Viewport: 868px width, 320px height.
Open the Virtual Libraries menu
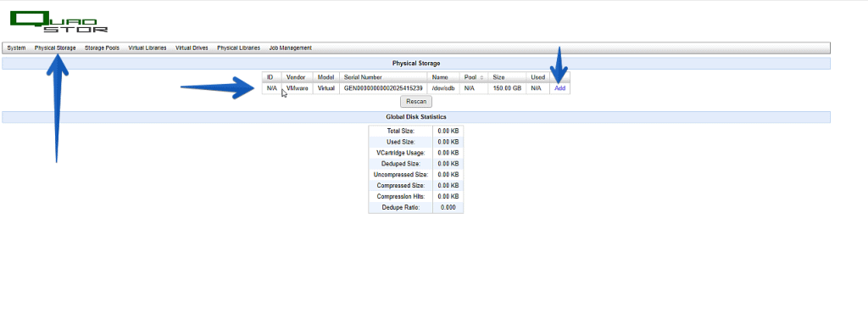(147, 48)
